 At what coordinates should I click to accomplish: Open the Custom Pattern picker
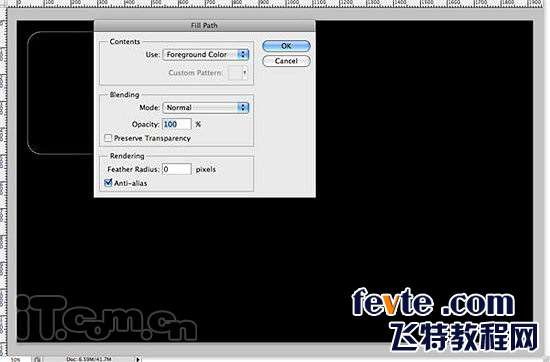point(238,73)
